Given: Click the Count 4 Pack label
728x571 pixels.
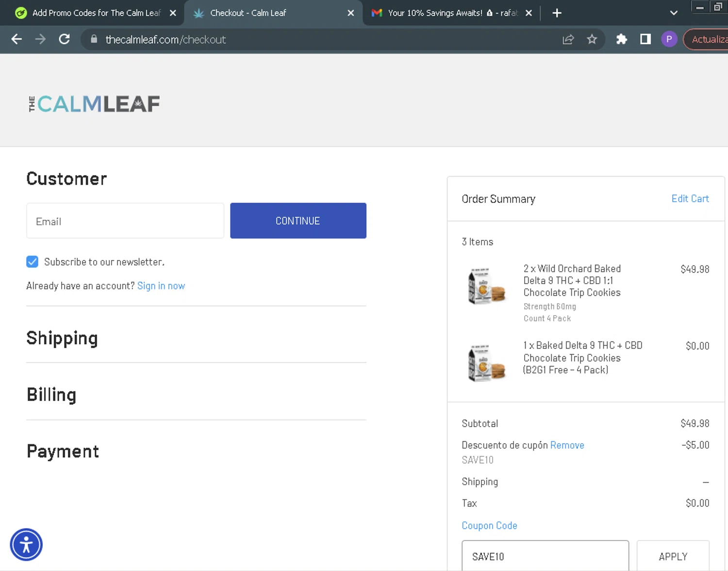Looking at the screenshot, I should [547, 319].
